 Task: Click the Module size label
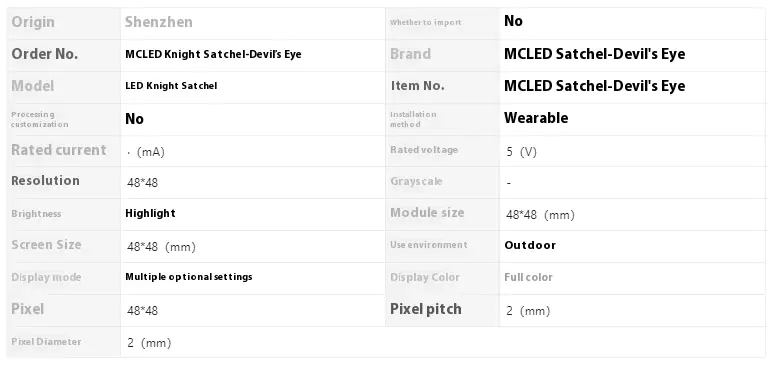point(427,213)
